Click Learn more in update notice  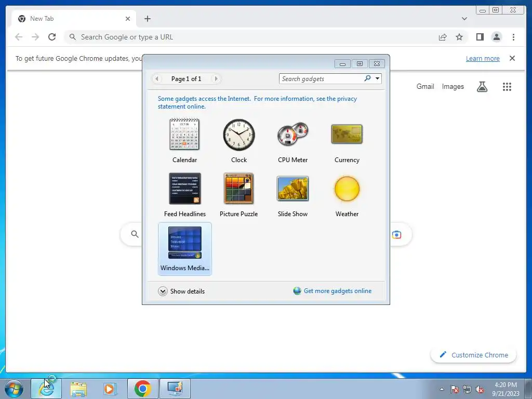pyautogui.click(x=483, y=58)
